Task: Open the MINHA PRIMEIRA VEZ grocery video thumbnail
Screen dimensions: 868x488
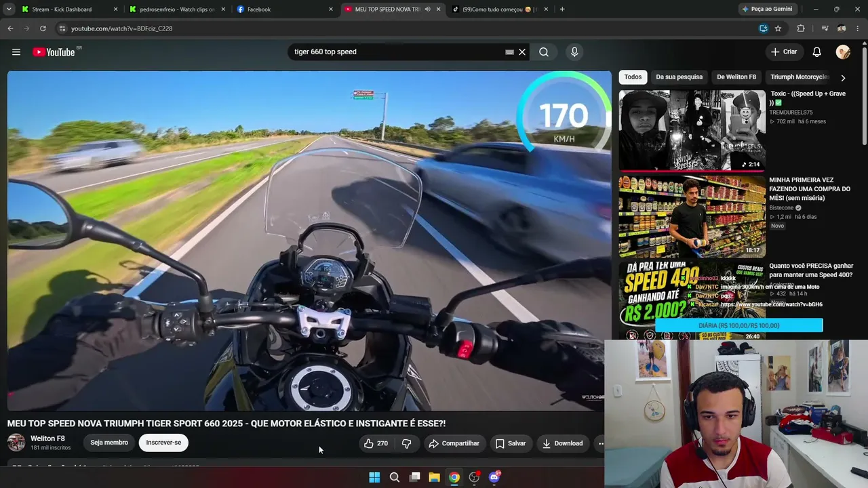Action: pyautogui.click(x=692, y=217)
